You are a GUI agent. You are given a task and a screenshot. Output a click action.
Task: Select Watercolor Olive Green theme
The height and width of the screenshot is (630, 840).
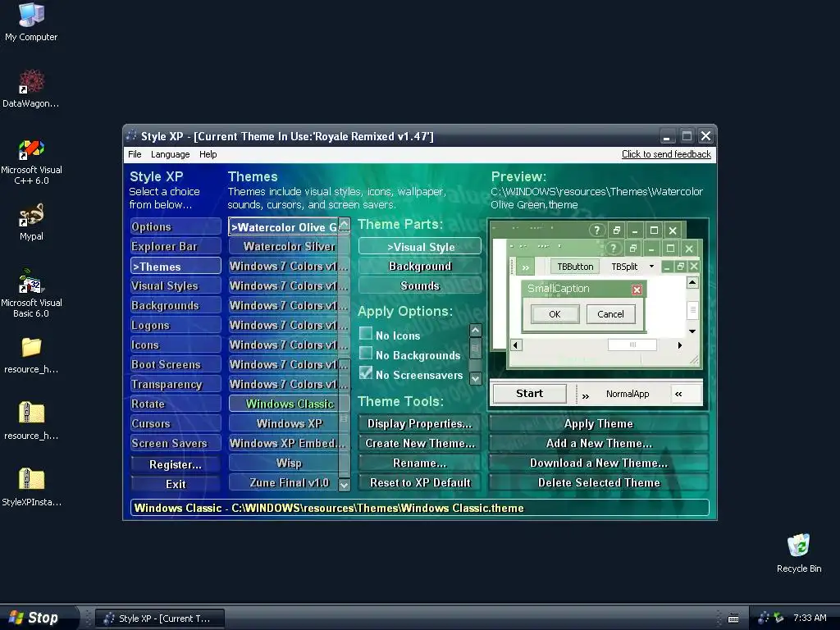pyautogui.click(x=283, y=227)
